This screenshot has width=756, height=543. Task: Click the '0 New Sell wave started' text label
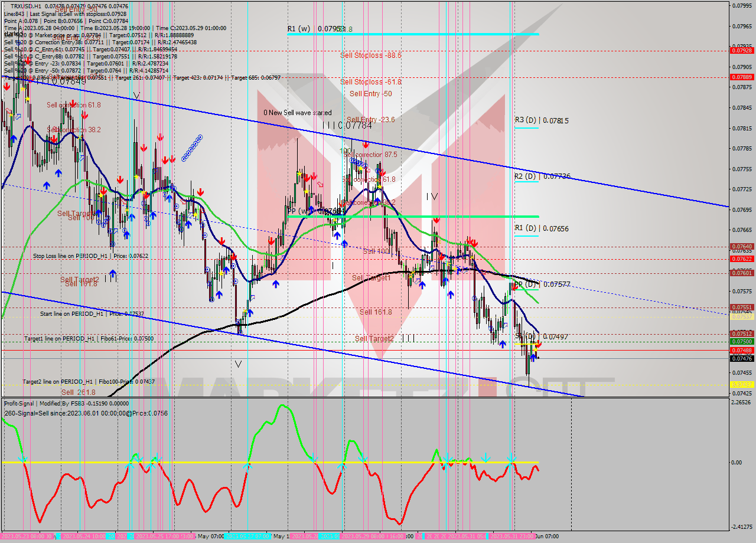297,112
